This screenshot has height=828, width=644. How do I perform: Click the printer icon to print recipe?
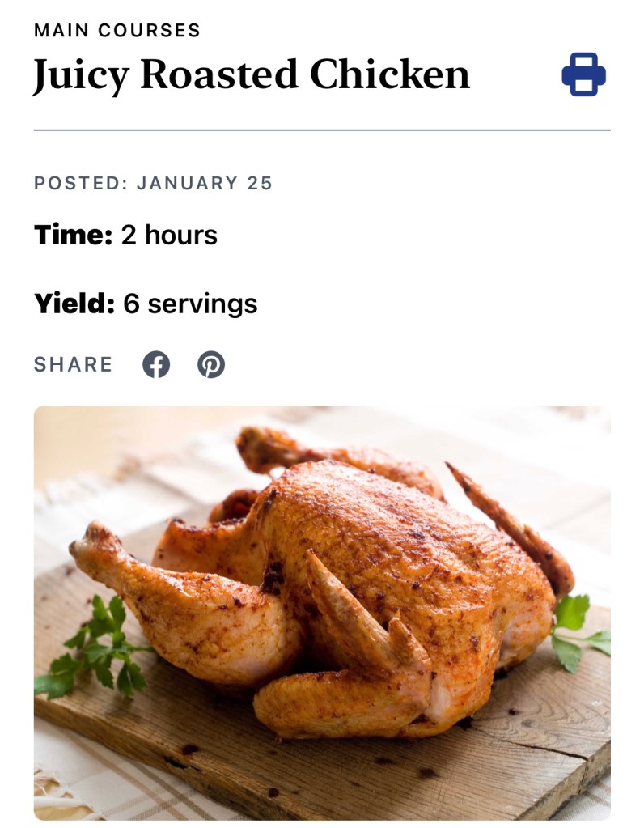pos(583,74)
